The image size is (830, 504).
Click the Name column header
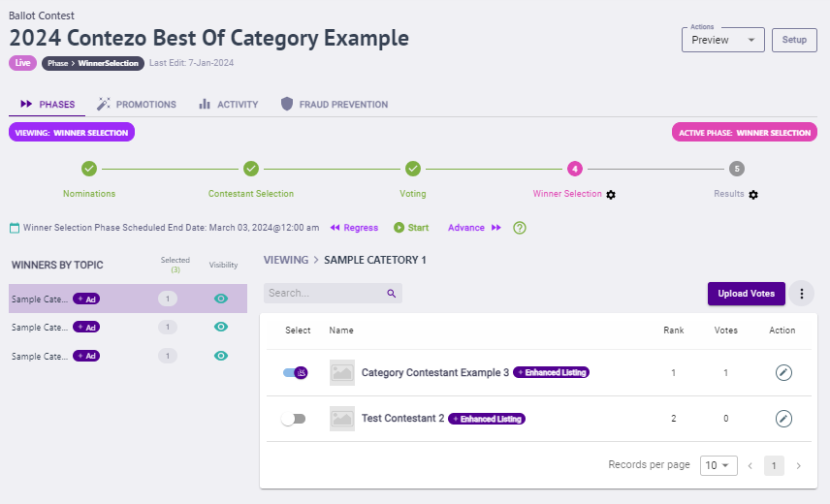[341, 330]
